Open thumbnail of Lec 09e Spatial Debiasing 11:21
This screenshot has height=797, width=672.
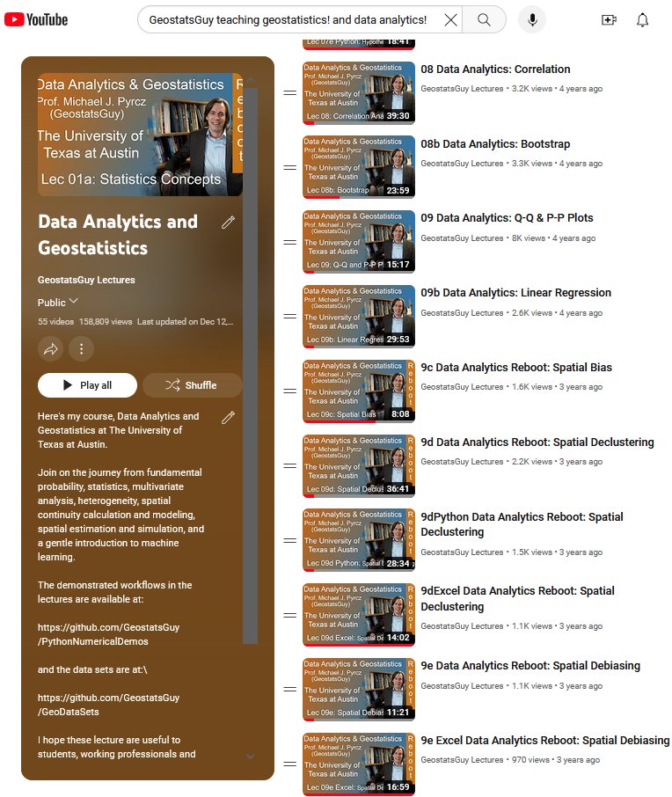pos(359,690)
